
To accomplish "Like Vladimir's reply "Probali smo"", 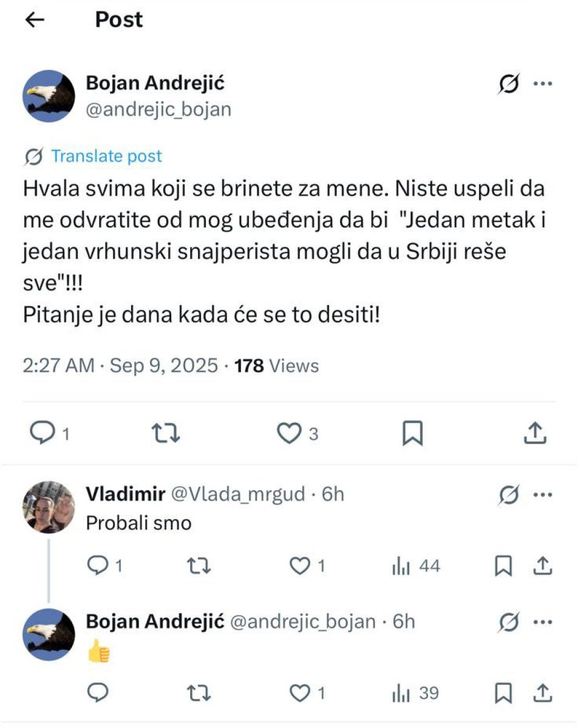I will tap(300, 566).
